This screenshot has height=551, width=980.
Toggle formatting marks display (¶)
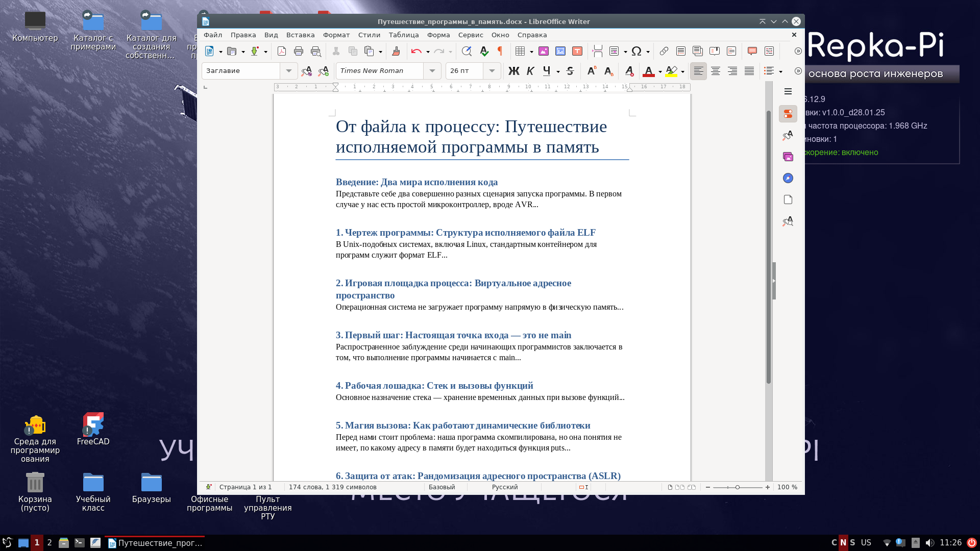click(x=500, y=51)
